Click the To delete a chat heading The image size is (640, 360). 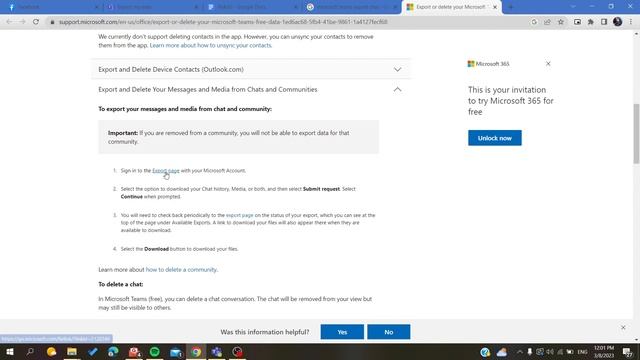tap(121, 284)
